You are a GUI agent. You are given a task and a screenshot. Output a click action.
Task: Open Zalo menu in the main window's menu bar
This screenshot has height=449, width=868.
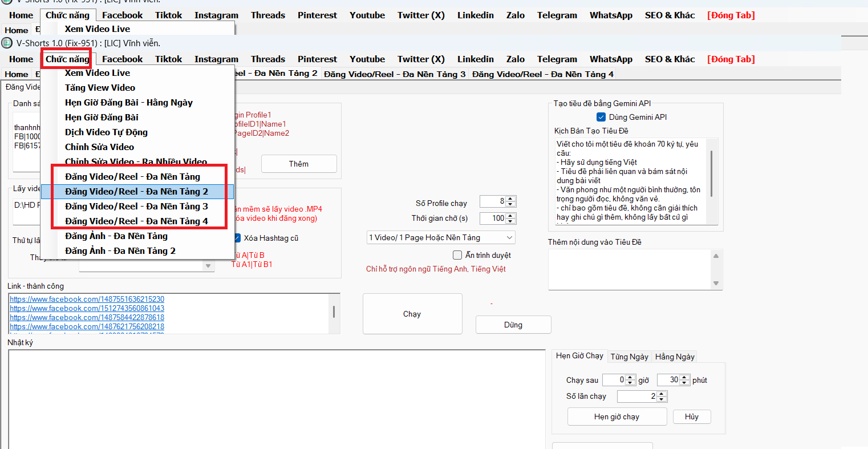[516, 59]
